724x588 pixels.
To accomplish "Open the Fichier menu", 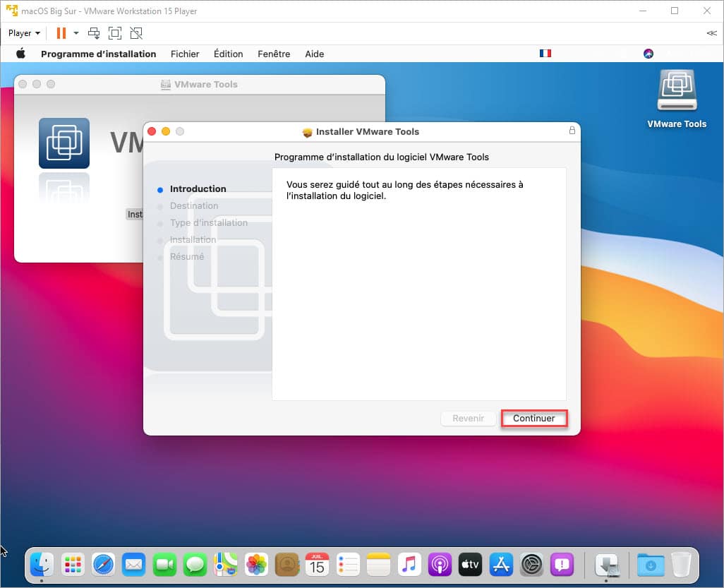I will (185, 54).
